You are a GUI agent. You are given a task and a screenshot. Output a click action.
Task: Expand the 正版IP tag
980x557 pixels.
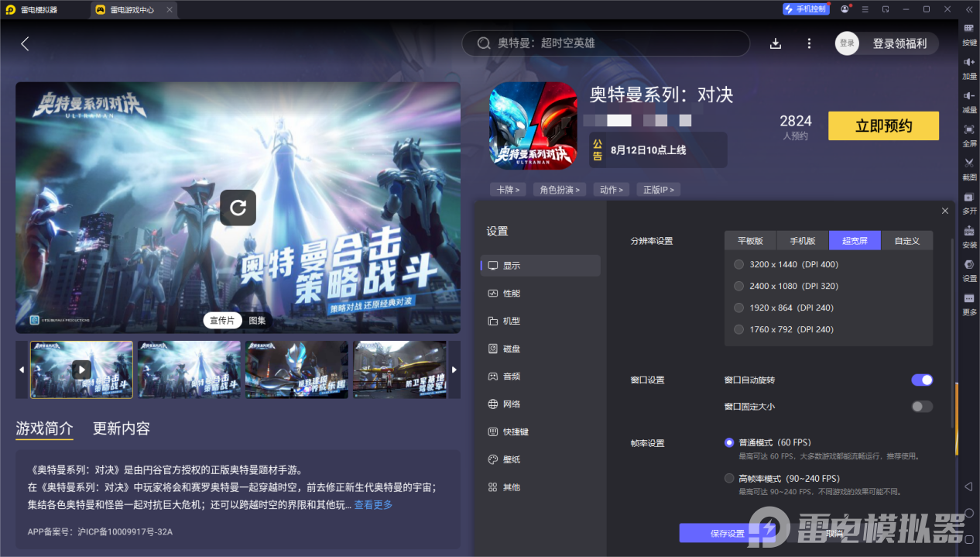coord(658,189)
